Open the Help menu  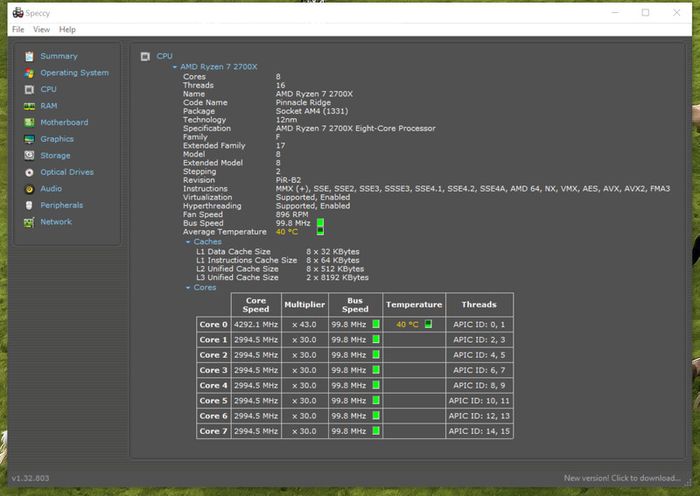(x=67, y=29)
